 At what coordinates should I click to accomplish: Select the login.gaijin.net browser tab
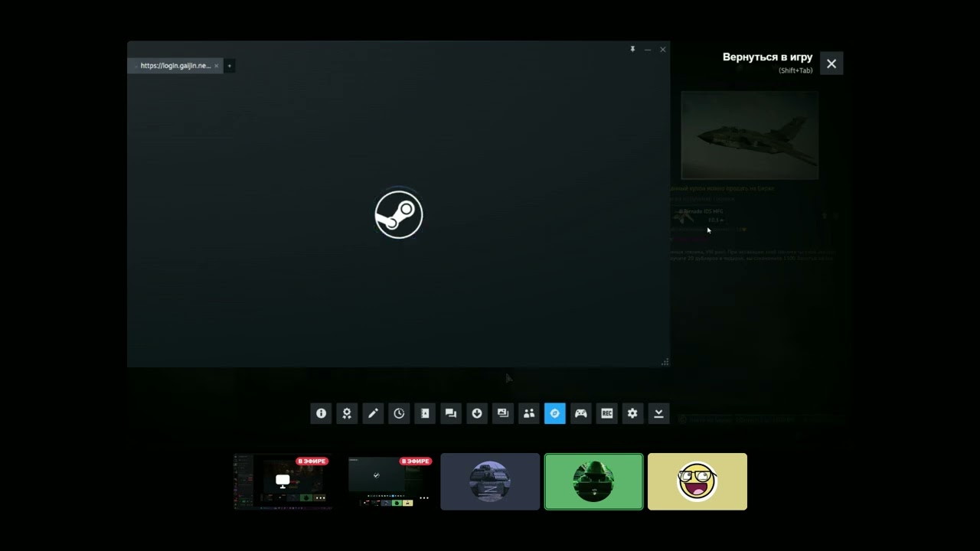tap(175, 66)
